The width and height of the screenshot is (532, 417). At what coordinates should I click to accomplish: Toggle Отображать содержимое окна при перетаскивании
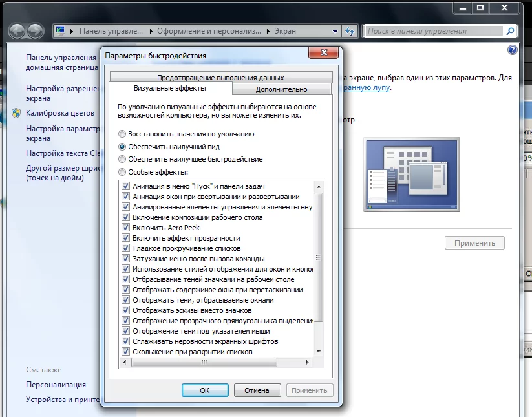(x=125, y=290)
